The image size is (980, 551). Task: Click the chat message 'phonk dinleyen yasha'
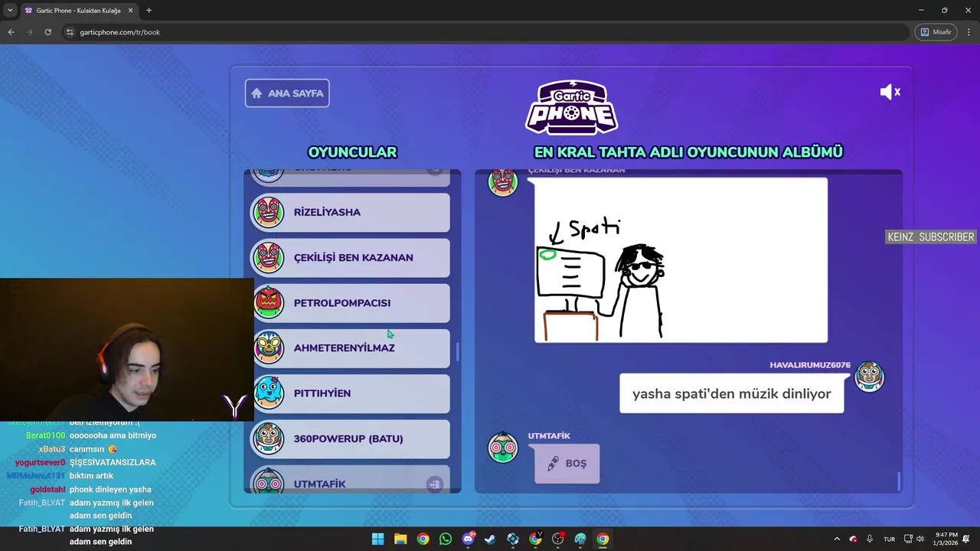coord(110,490)
